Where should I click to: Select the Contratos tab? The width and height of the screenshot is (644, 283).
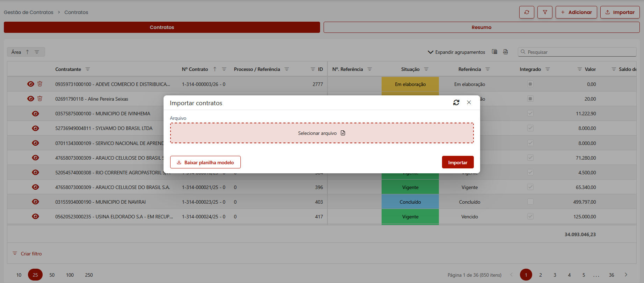162,27
